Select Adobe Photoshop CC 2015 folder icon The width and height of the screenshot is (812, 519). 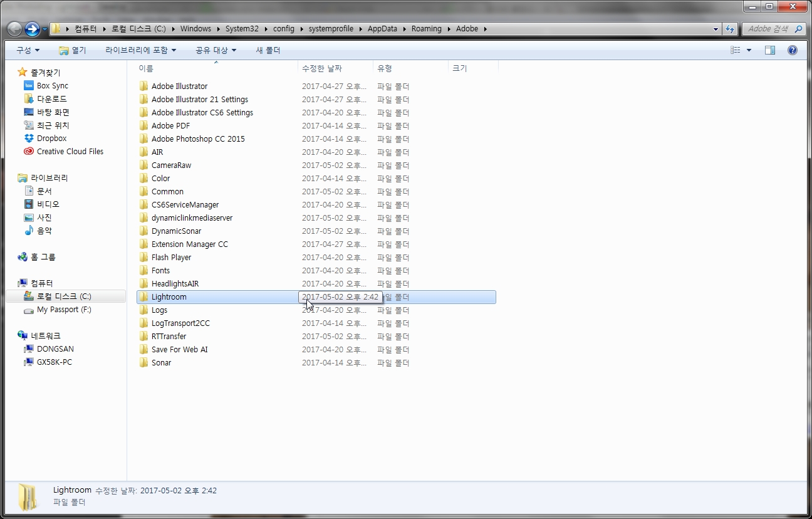143,139
